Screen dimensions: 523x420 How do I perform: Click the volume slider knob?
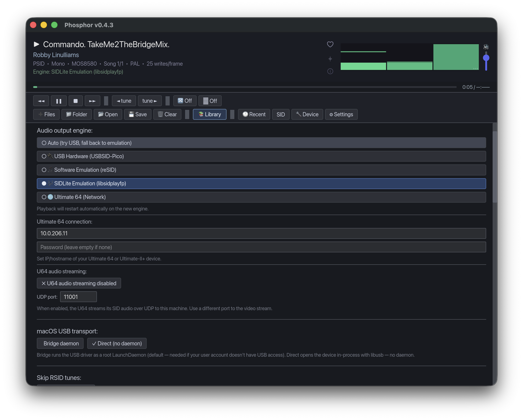[486, 58]
